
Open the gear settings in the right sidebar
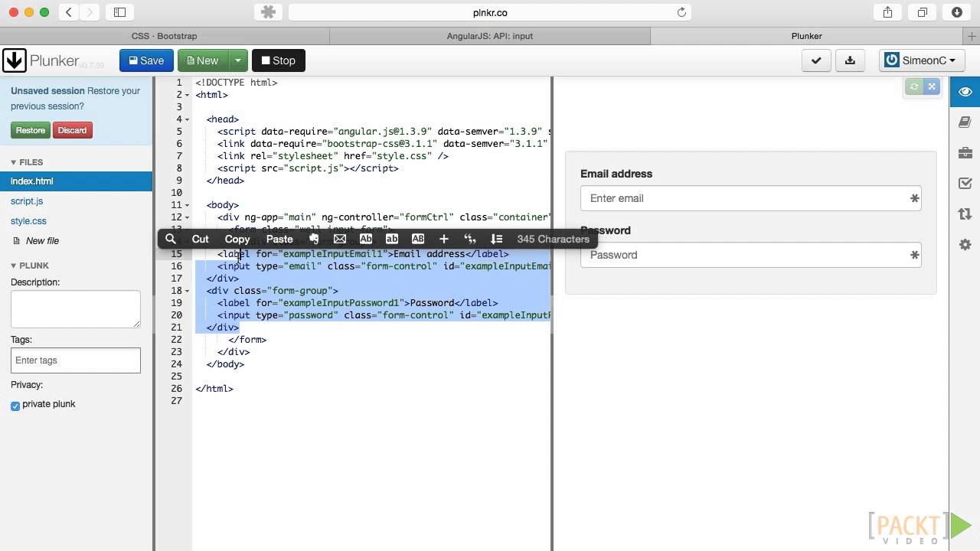pyautogui.click(x=965, y=245)
